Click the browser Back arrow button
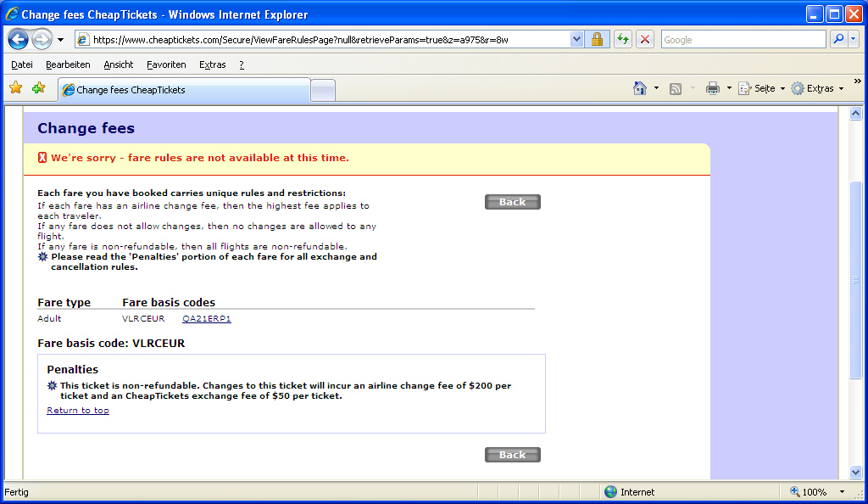868x504 pixels. [x=19, y=40]
